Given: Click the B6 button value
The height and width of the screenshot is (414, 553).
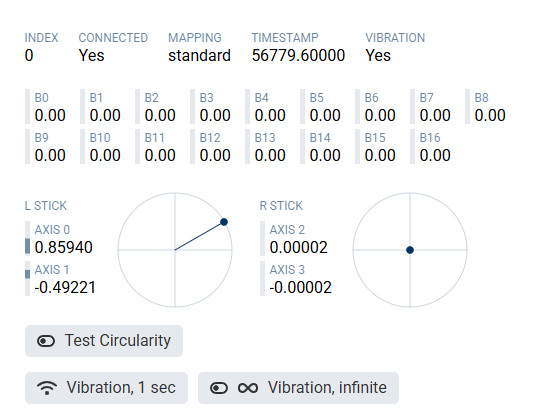Looking at the screenshot, I should tap(380, 115).
